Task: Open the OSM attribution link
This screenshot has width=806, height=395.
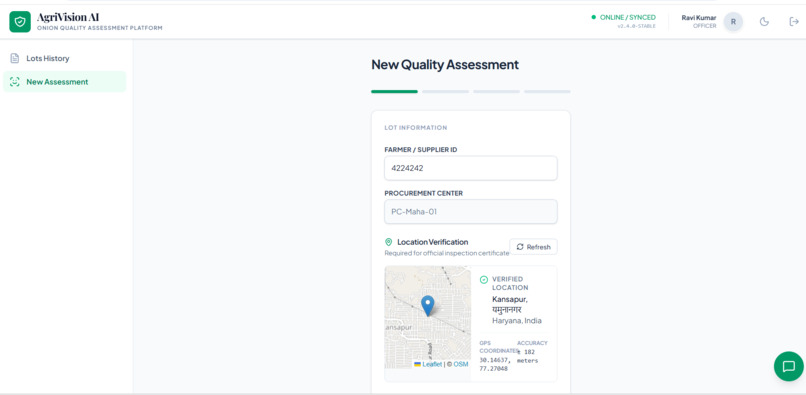Action: (x=461, y=364)
